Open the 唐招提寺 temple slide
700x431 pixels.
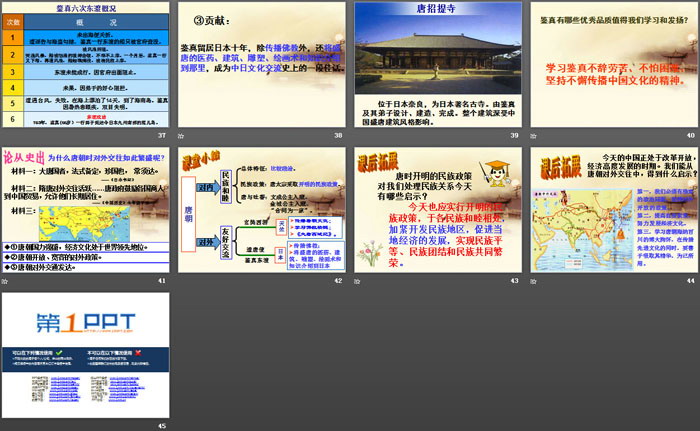436,64
